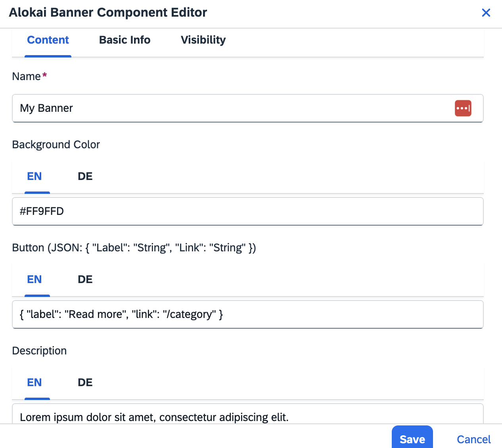Click the Background Color label
The height and width of the screenshot is (448, 502).
pyautogui.click(x=56, y=145)
